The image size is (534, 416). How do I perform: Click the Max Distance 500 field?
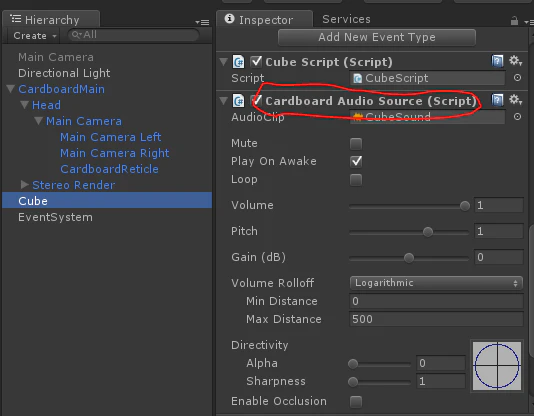(x=436, y=319)
